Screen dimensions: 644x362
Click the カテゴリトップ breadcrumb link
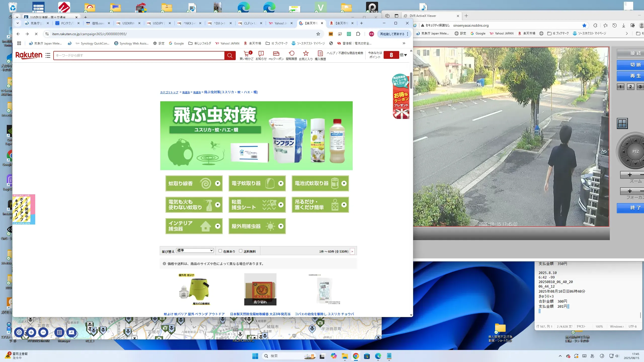pos(169,92)
